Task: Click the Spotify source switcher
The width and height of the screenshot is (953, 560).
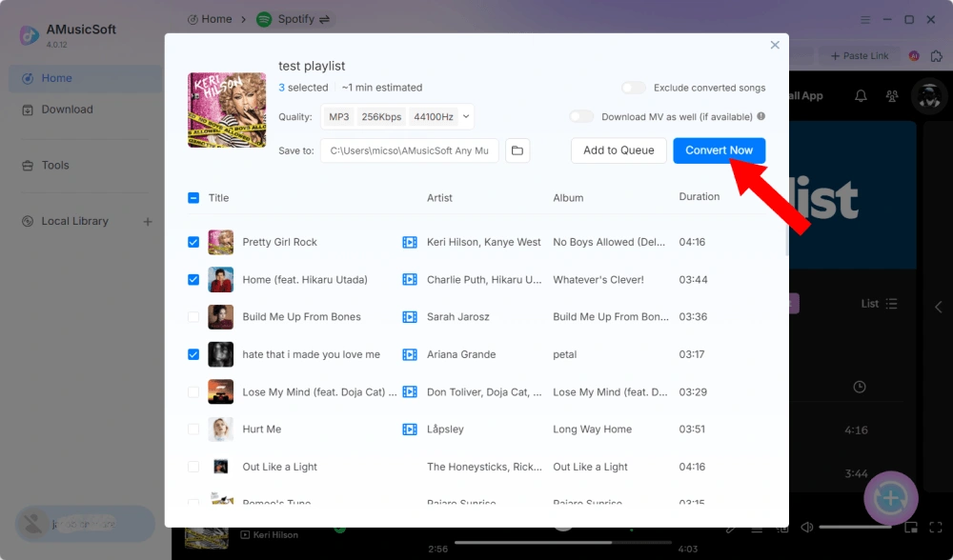Action: pos(294,19)
